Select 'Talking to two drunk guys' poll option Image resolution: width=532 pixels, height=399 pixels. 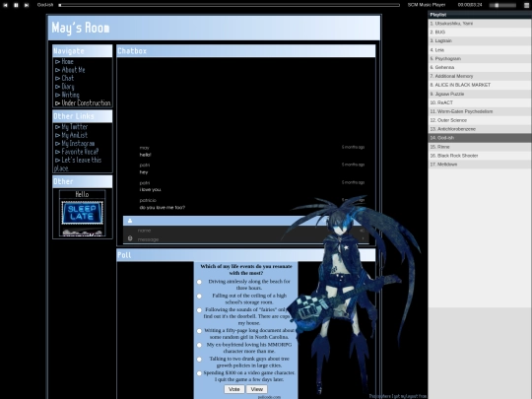click(x=199, y=360)
